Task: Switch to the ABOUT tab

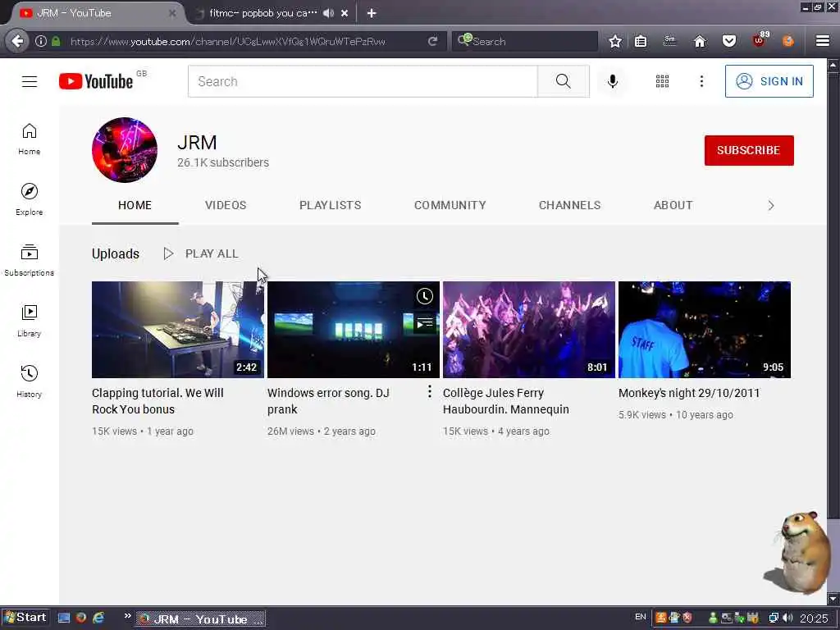Action: 673,205
